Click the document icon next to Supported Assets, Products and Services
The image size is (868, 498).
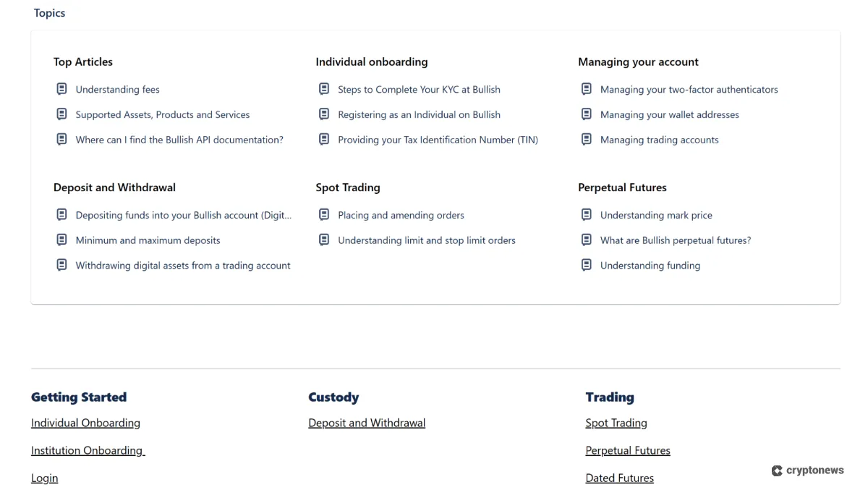[61, 114]
